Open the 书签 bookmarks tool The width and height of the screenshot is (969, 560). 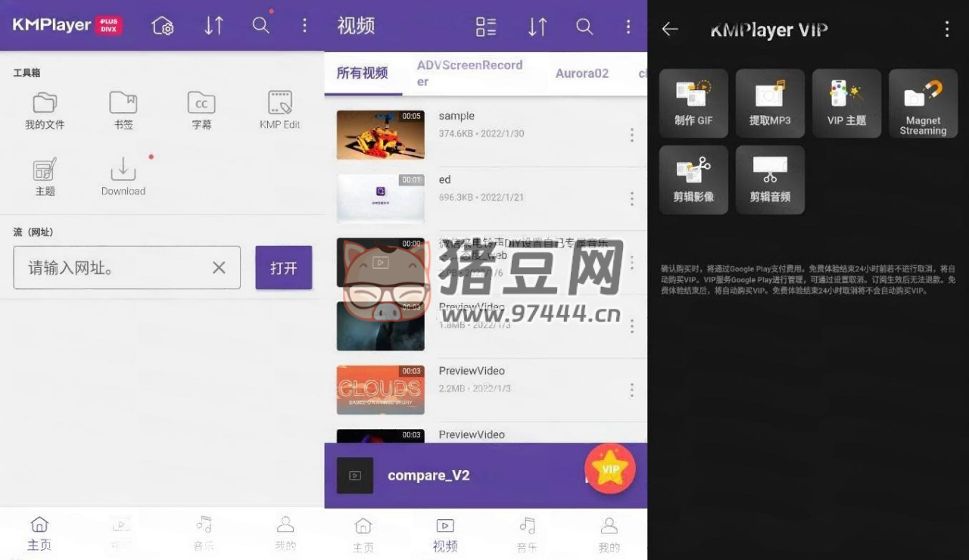click(x=123, y=110)
